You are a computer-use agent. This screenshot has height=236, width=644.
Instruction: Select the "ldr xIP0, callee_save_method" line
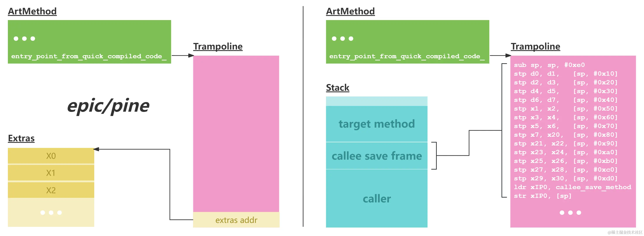click(572, 187)
